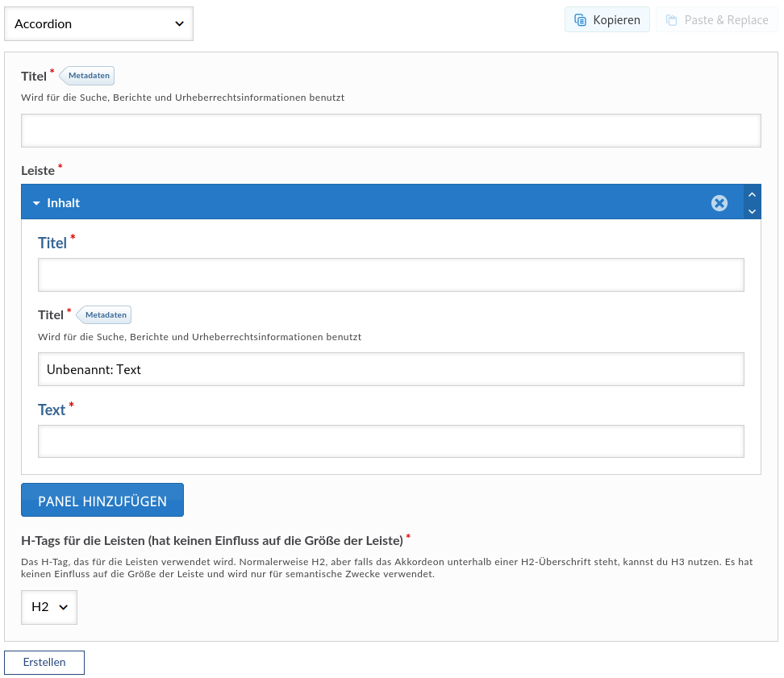Click the H-Tags für die Leisten label

[211, 539]
